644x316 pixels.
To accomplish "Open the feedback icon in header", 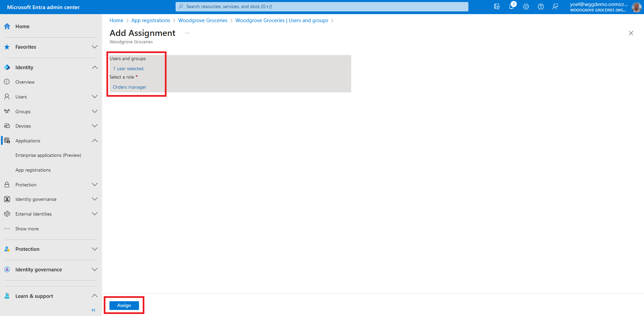I will 555,7.
